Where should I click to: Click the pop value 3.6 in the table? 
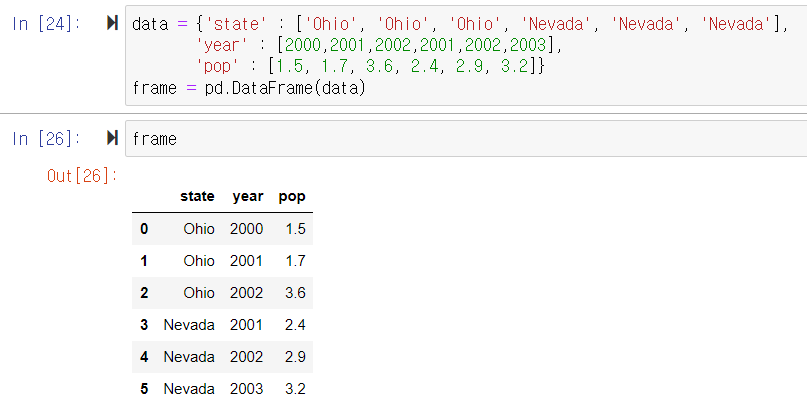295,293
